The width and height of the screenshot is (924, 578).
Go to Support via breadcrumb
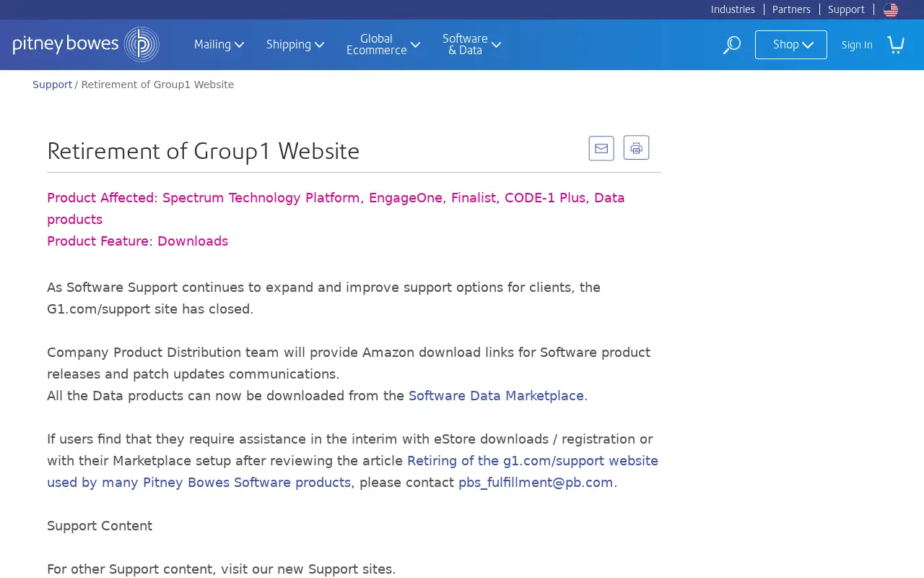tap(52, 85)
